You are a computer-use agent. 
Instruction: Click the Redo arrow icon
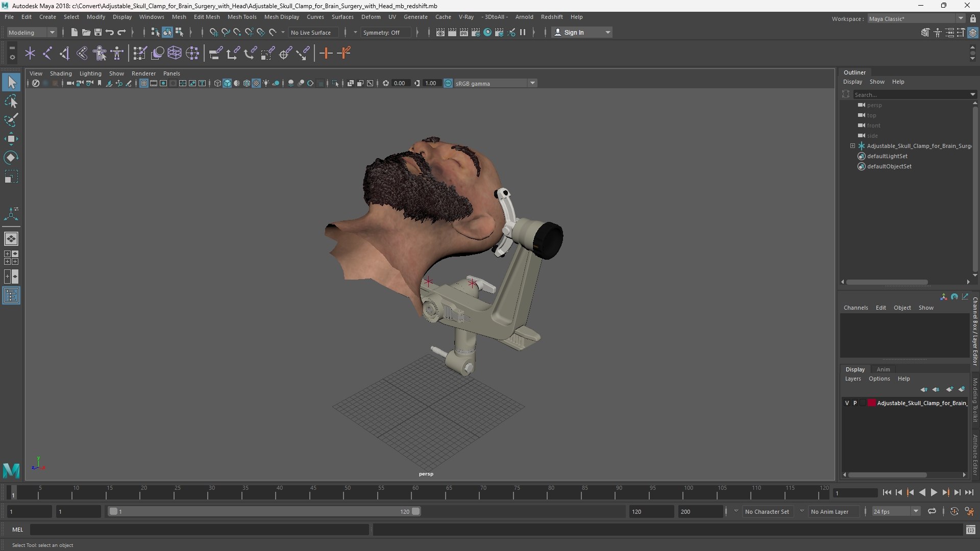tap(121, 32)
